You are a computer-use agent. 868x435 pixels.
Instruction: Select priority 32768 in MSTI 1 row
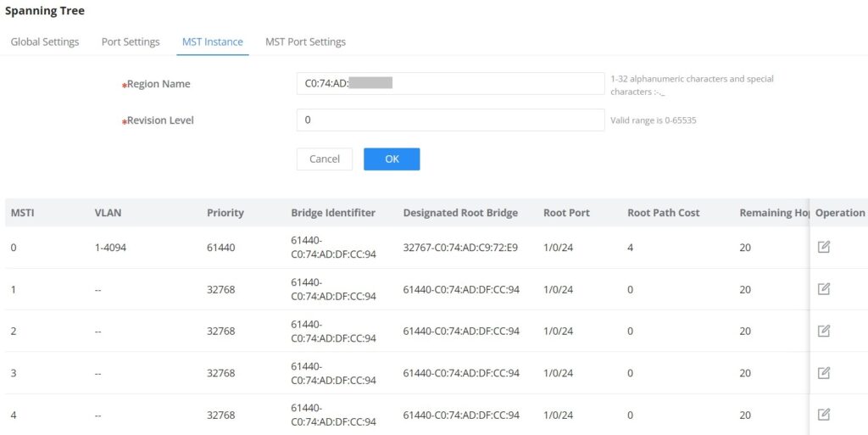221,289
